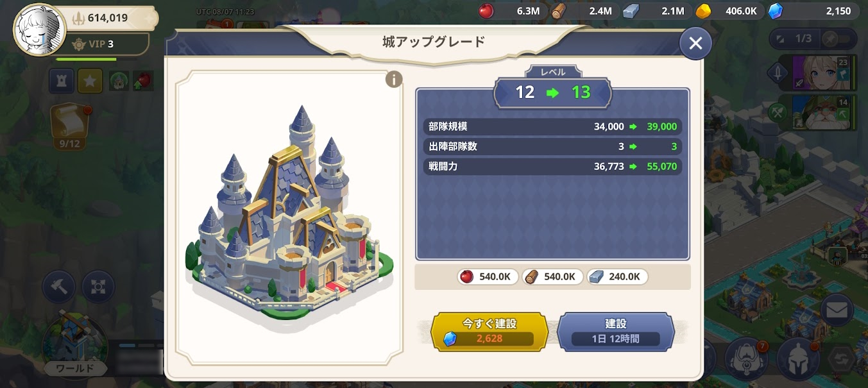
Task: Open the mail envelope icon
Action: tap(837, 311)
